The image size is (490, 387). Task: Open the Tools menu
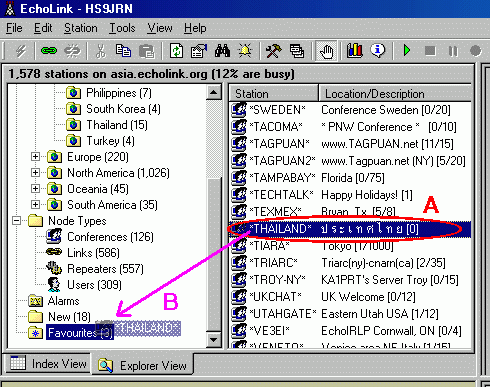122,28
